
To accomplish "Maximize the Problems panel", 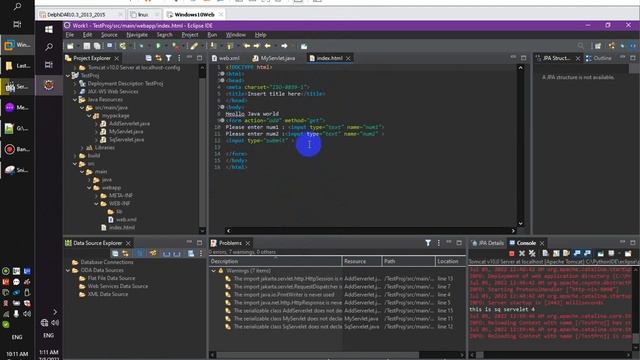I will [459, 243].
